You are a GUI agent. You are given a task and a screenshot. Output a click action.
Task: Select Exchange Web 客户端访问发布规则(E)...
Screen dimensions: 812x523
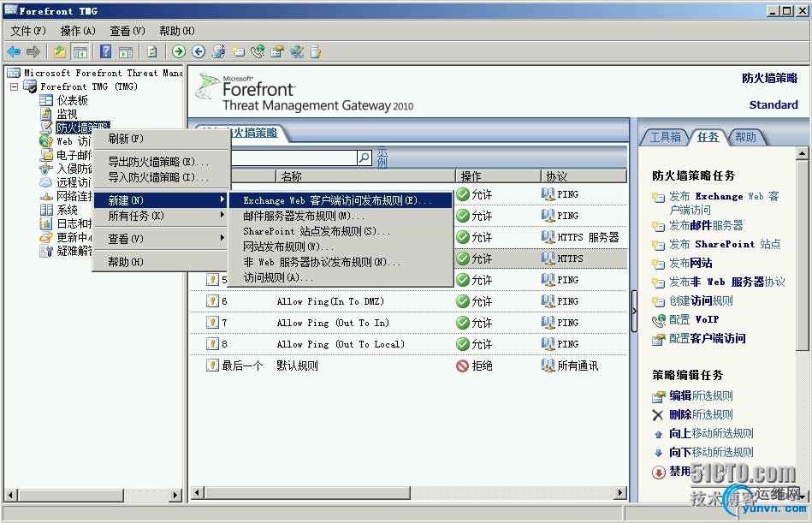click(341, 200)
